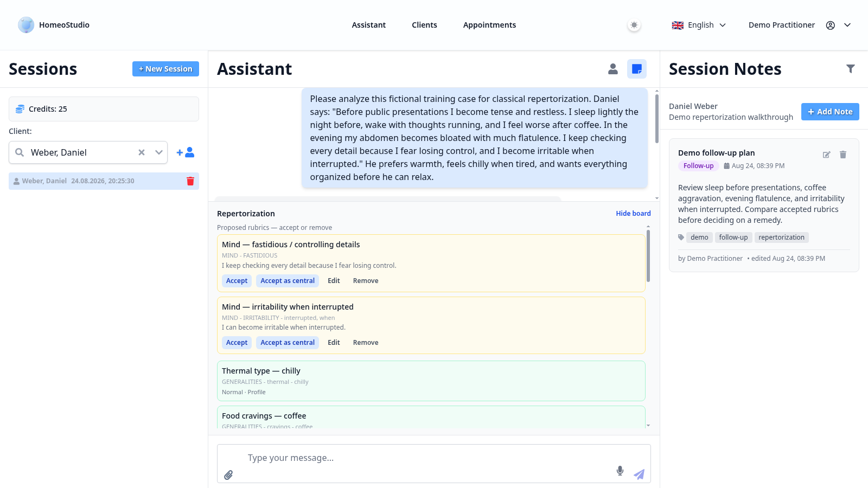Accept fastidious rubric as central

[288, 281]
